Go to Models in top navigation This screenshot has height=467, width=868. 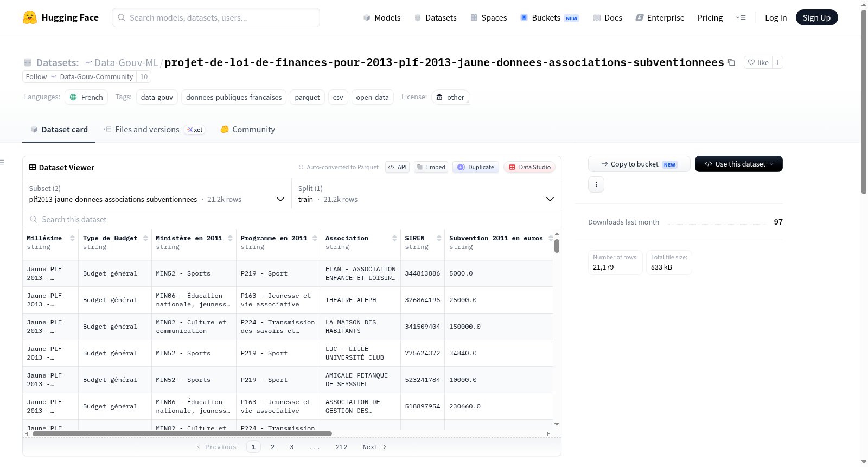tap(382, 17)
